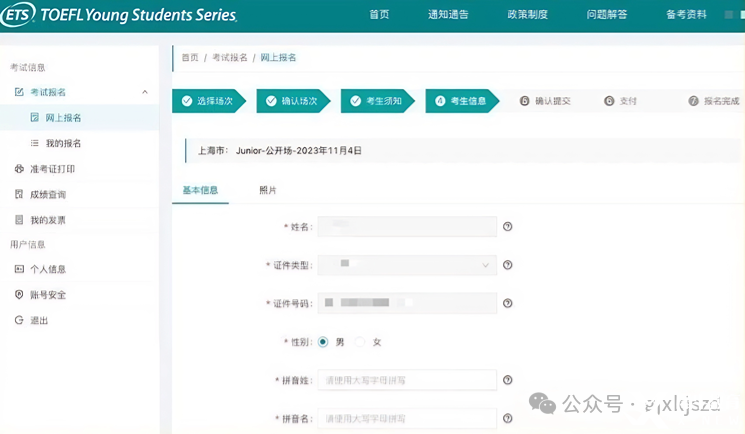
Task: Open 通知通告 in the top navigation
Action: tap(448, 15)
